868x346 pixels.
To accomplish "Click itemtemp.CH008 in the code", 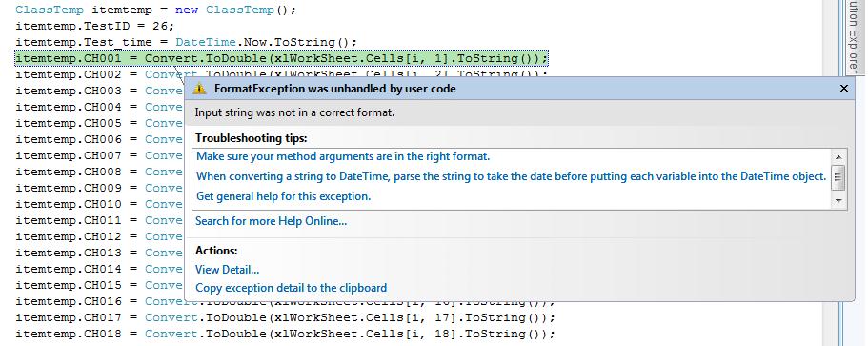I will pyautogui.click(x=68, y=172).
